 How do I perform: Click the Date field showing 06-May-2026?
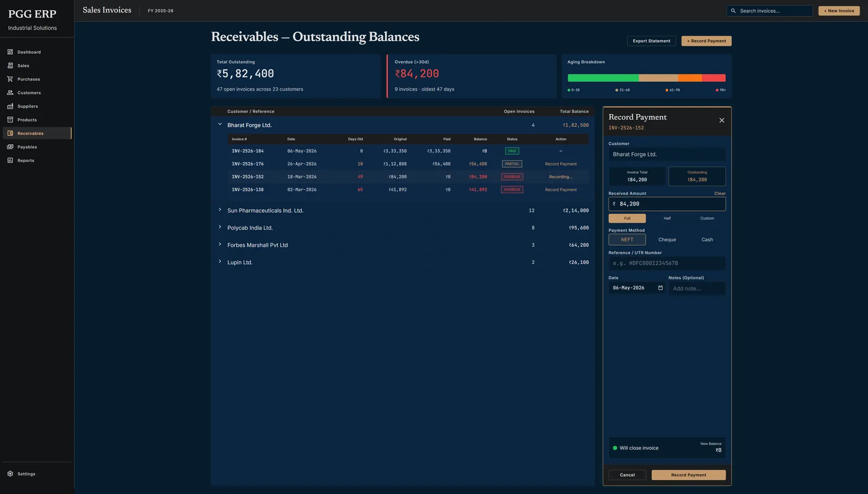[637, 288]
